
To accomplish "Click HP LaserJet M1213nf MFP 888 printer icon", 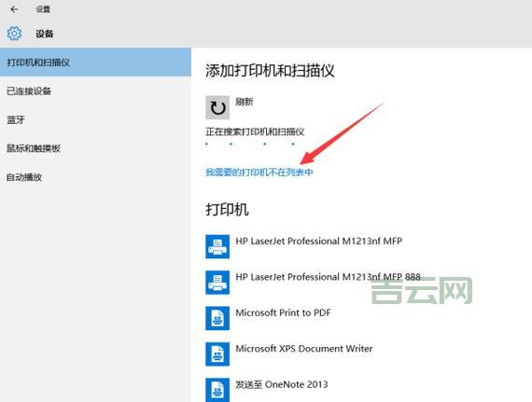I will (217, 283).
